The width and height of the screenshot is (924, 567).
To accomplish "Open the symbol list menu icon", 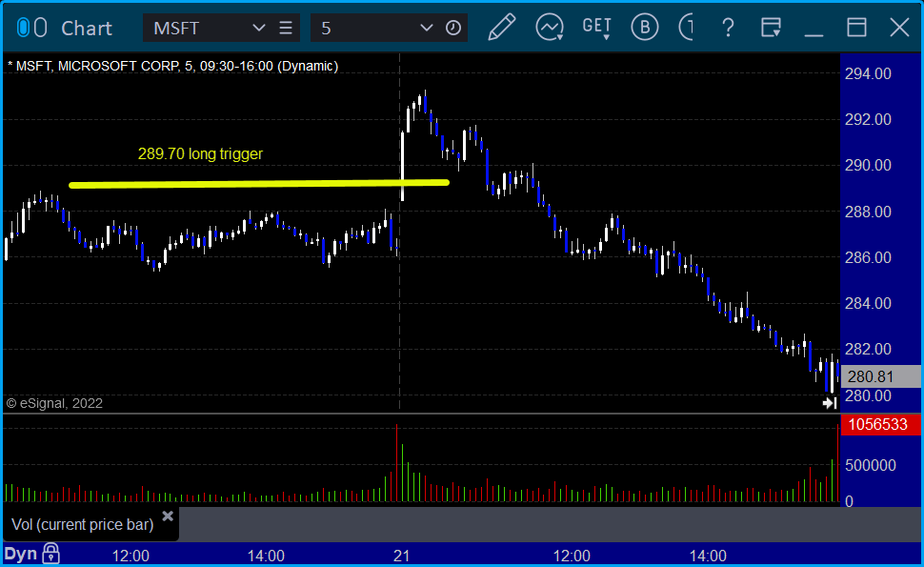I will coord(286,28).
